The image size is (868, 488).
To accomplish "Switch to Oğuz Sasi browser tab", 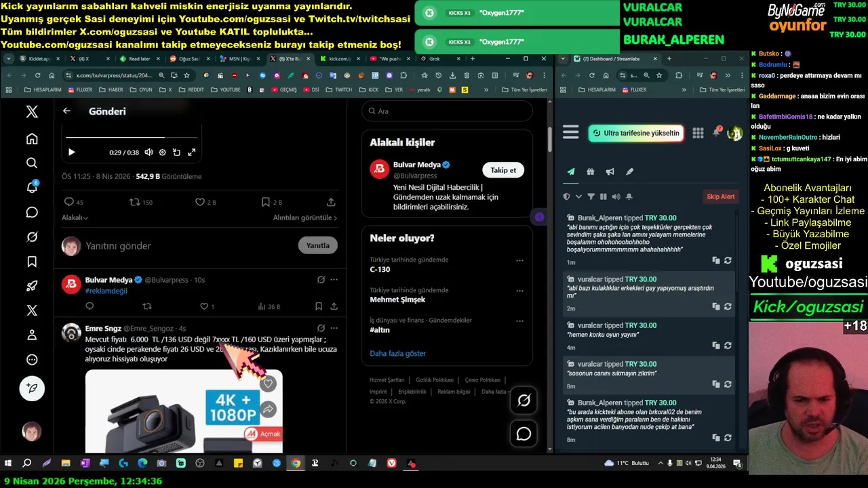I will pos(189,59).
